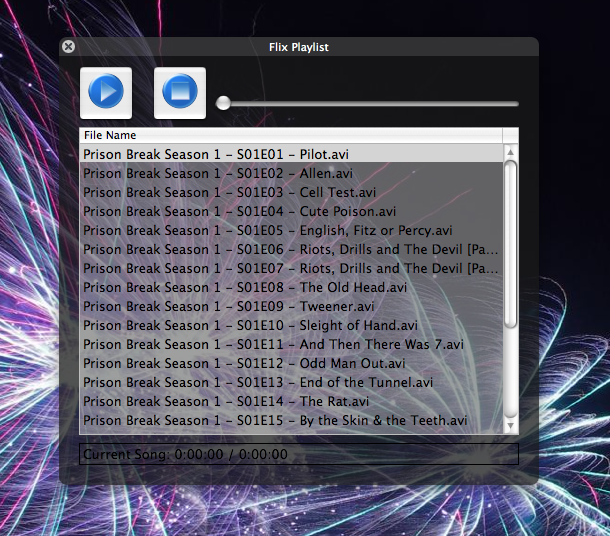The image size is (610, 536).
Task: Select S01E15 - By the Skin & the Teeth.avi
Action: pos(291,420)
